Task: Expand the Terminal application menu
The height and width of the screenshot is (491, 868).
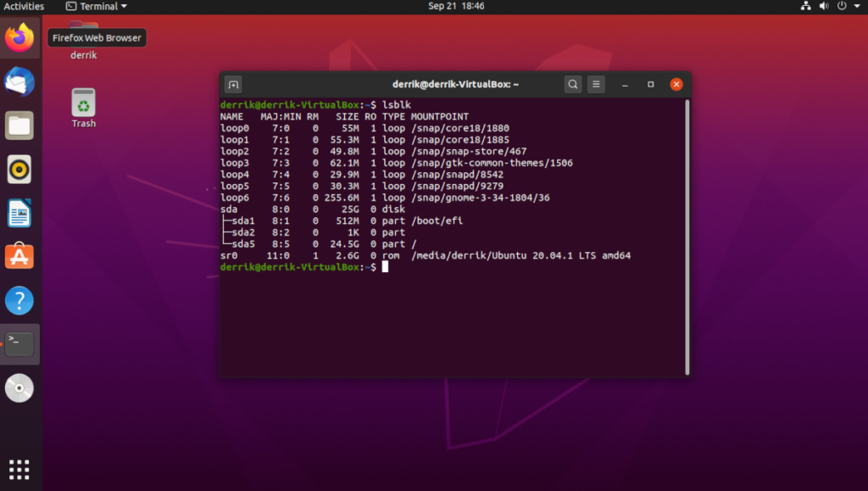Action: pos(96,6)
